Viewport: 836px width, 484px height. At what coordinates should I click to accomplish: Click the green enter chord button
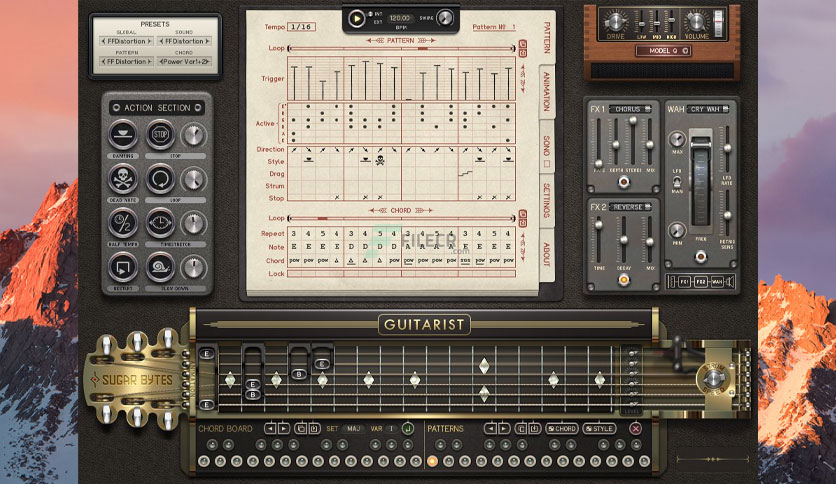pyautogui.click(x=408, y=428)
